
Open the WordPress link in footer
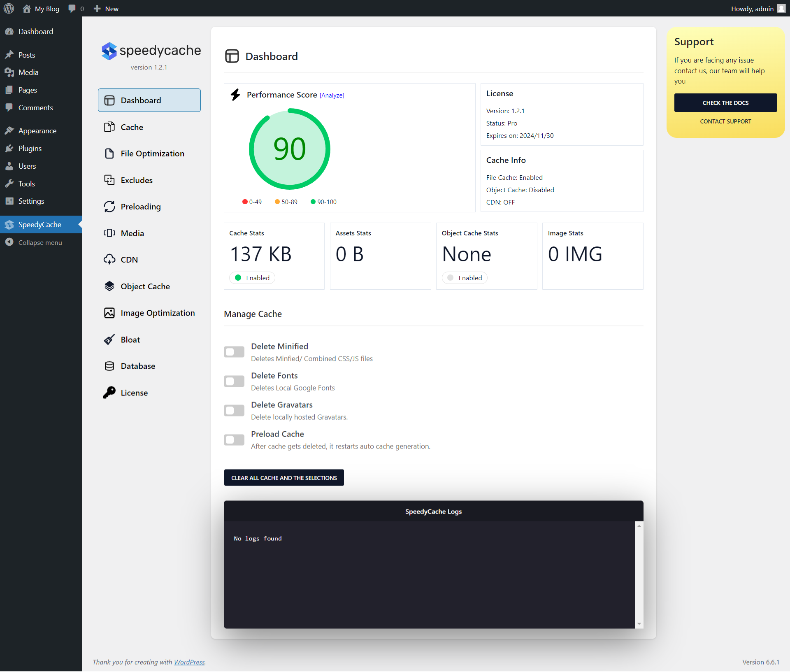point(189,662)
